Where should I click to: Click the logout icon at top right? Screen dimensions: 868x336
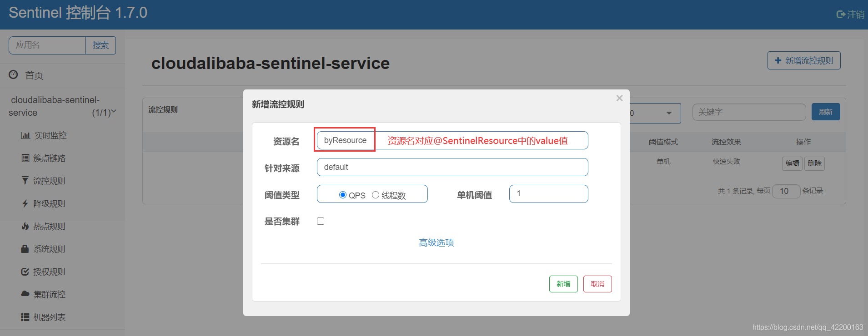pos(841,15)
